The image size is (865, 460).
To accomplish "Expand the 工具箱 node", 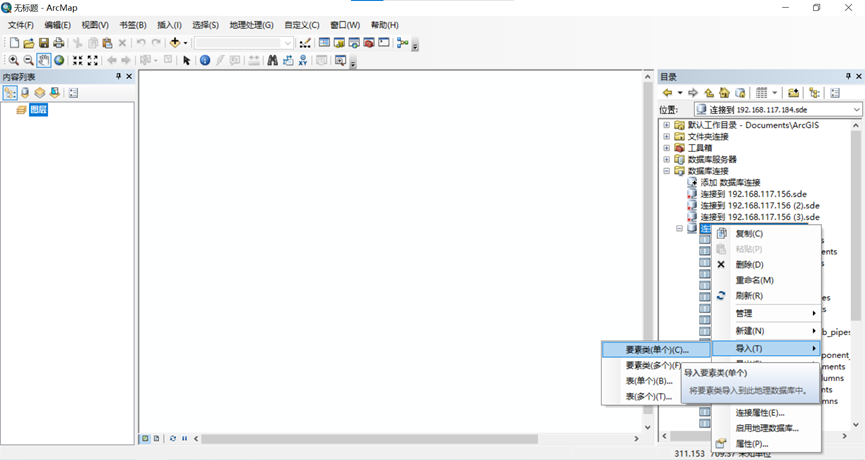I will (x=666, y=148).
